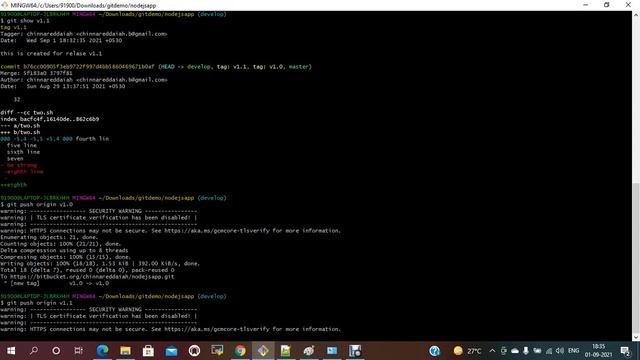
Task: Open File Explorer from taskbar
Action: pyautogui.click(x=125, y=351)
